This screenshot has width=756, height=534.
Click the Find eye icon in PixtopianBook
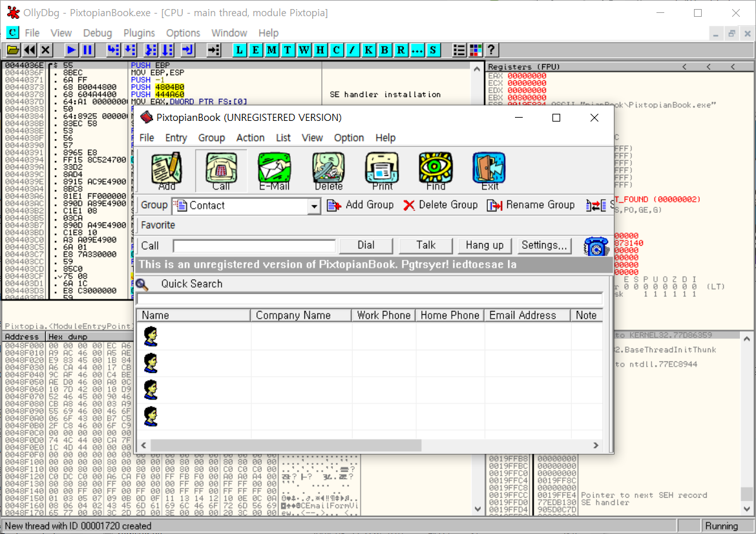pos(436,171)
